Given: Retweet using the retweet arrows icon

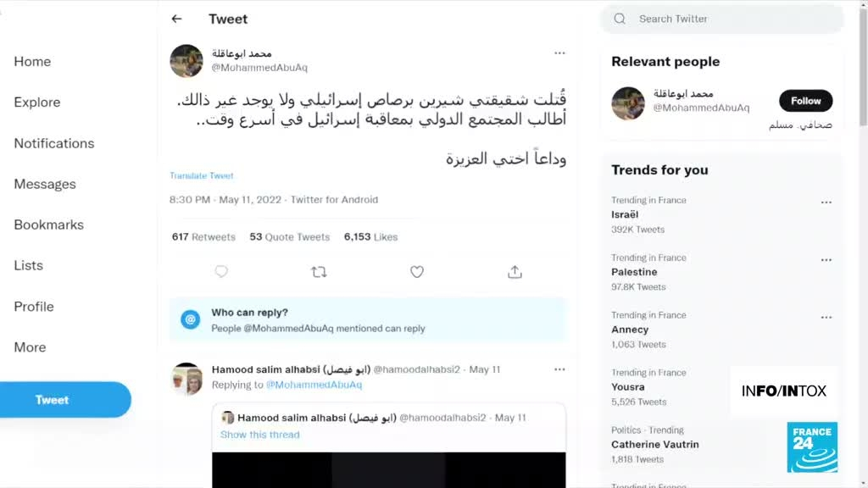Looking at the screenshot, I should click(x=319, y=272).
